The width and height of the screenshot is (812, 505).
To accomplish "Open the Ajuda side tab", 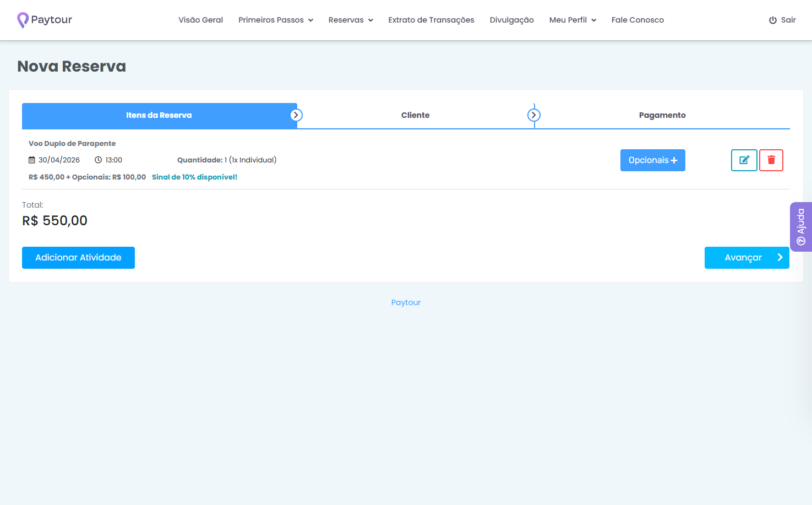I will 801,227.
